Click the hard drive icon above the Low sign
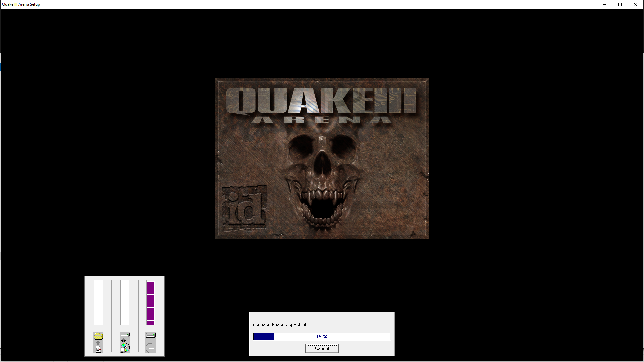644x362 pixels. [x=151, y=335]
